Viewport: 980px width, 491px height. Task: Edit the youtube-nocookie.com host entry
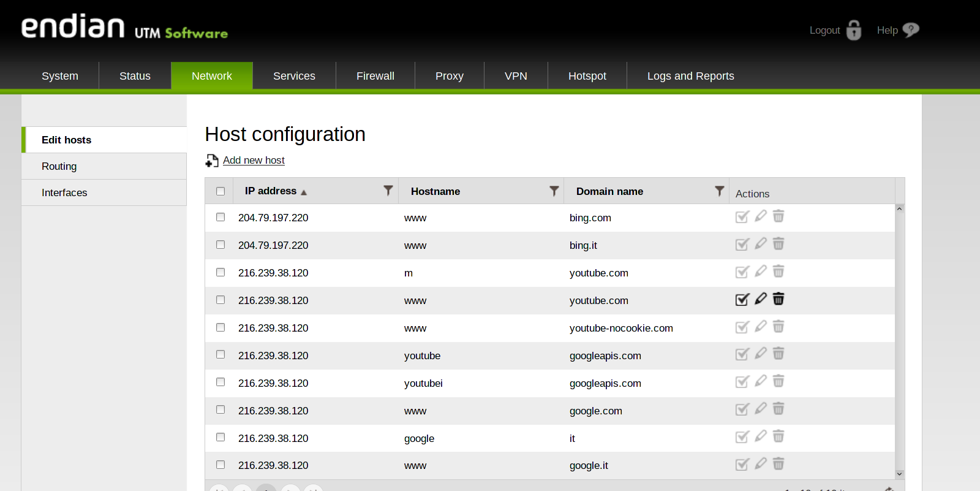point(761,326)
